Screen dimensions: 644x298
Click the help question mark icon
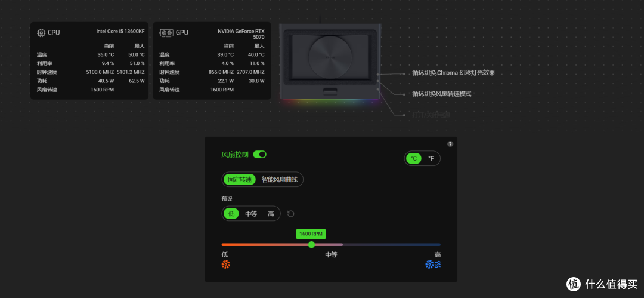click(x=450, y=144)
